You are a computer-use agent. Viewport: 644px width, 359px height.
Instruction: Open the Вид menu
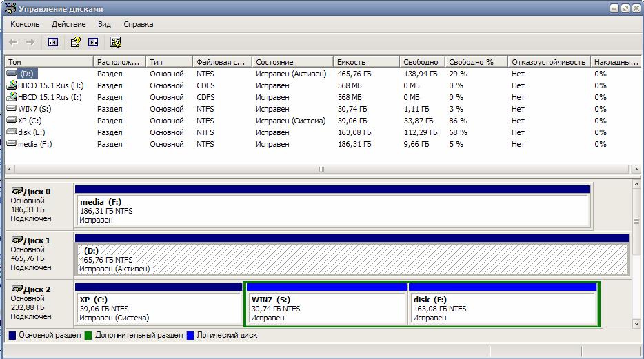coord(104,24)
